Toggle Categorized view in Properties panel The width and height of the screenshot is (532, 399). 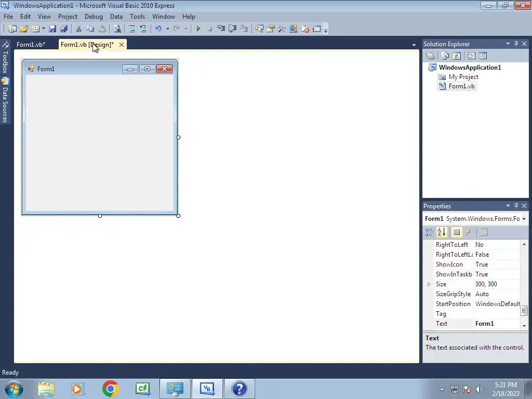430,232
